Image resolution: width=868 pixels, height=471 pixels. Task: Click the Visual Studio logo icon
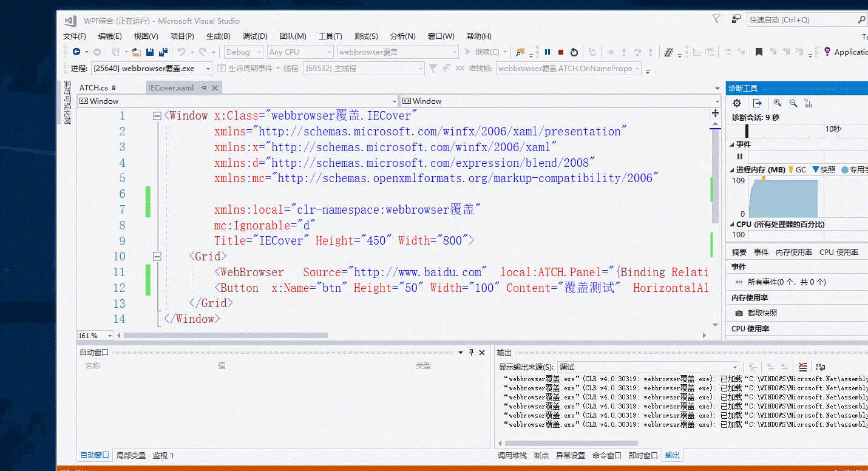pos(69,20)
